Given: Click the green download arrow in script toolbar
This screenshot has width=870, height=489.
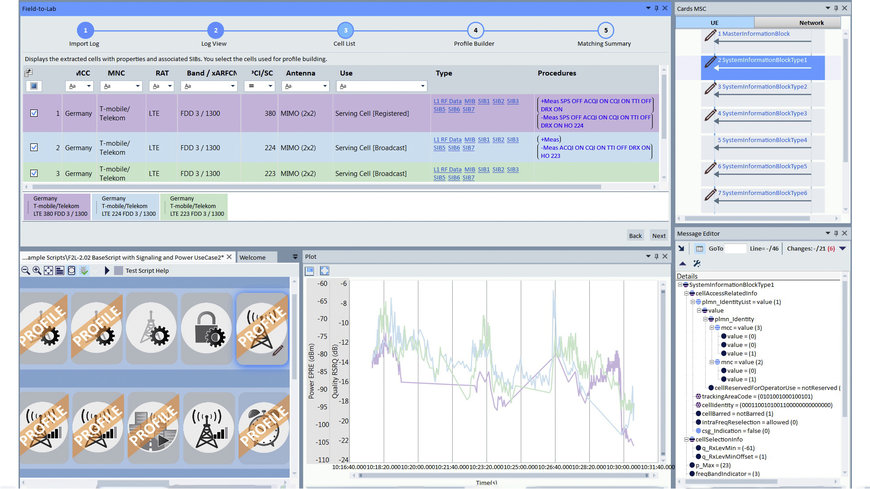Looking at the screenshot, I should (84, 270).
